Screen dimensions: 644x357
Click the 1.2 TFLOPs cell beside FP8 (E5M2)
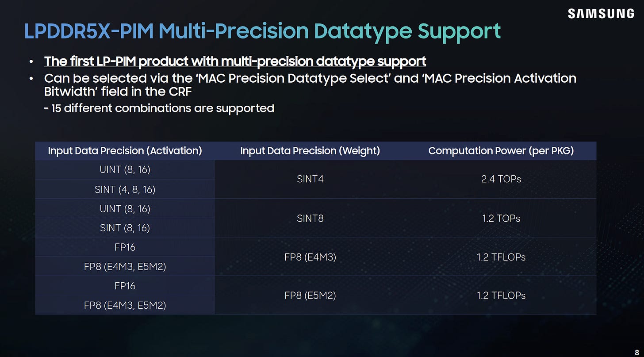pyautogui.click(x=501, y=295)
